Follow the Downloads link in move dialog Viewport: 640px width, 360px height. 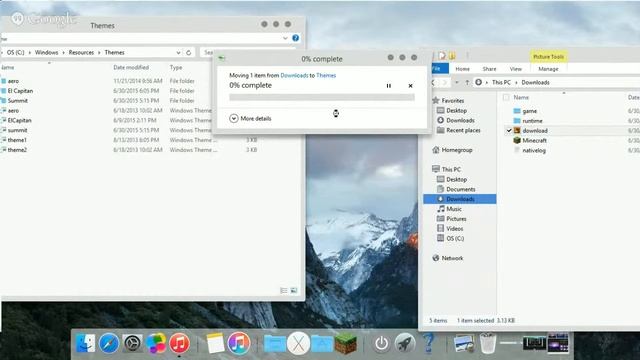[x=294, y=76]
